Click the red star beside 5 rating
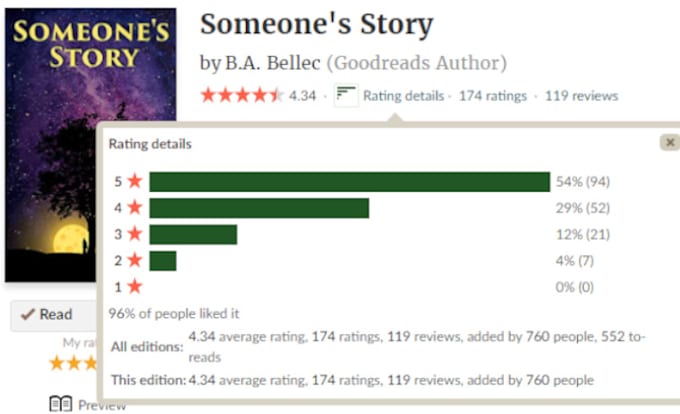 (x=134, y=182)
